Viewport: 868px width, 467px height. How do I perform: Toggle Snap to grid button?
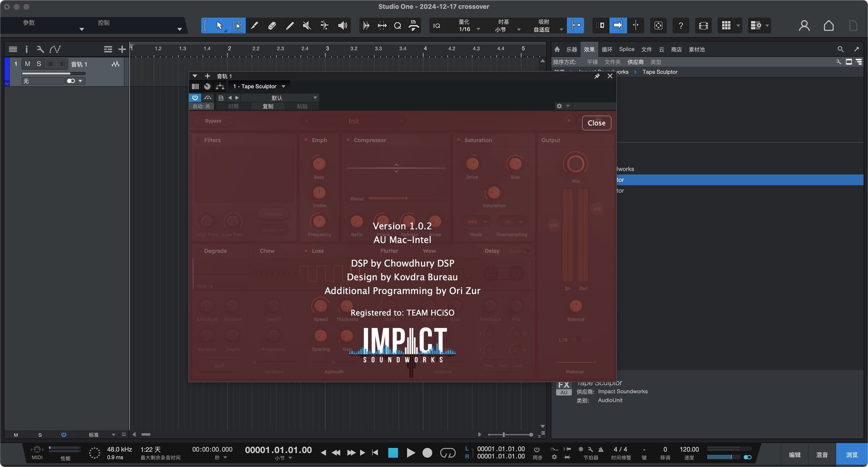(576, 25)
